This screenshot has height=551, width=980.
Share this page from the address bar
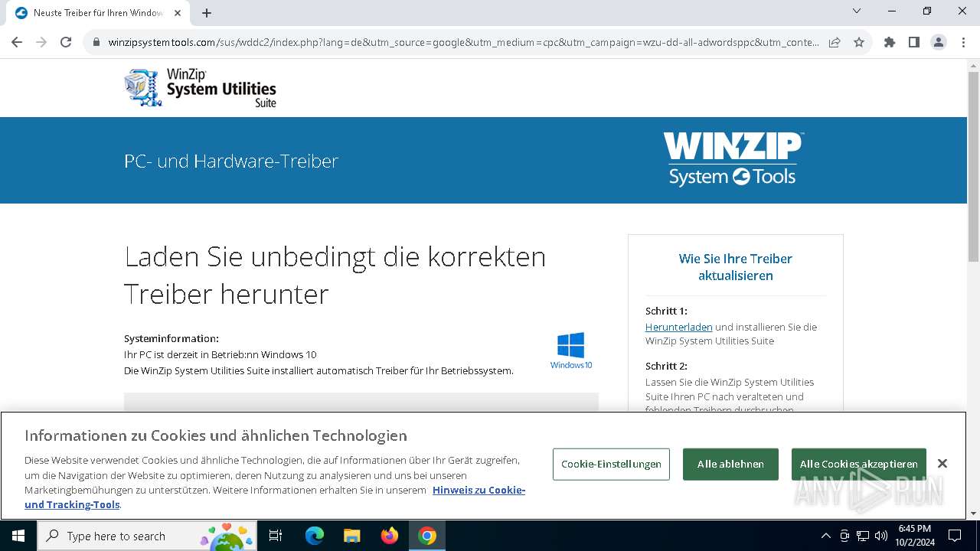835,42
